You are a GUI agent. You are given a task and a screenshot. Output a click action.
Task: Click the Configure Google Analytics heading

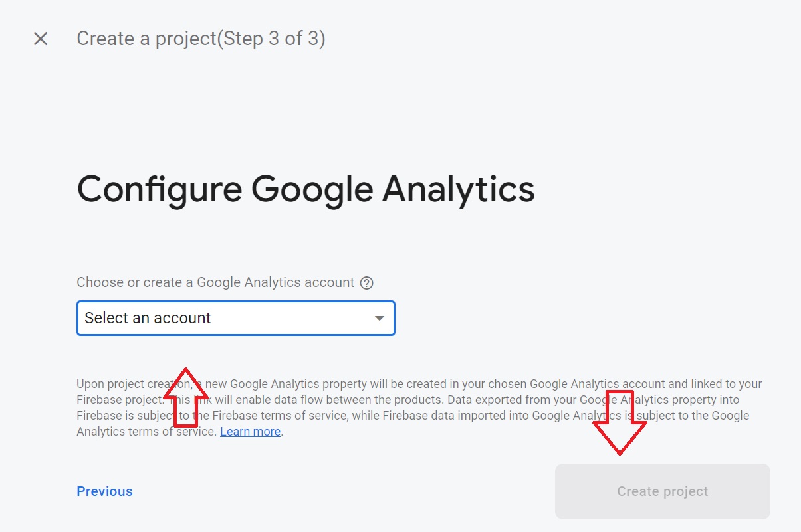click(x=306, y=189)
